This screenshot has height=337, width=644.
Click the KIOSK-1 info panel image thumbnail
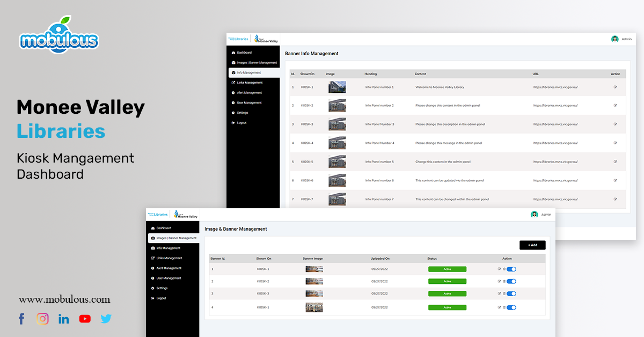click(x=337, y=87)
